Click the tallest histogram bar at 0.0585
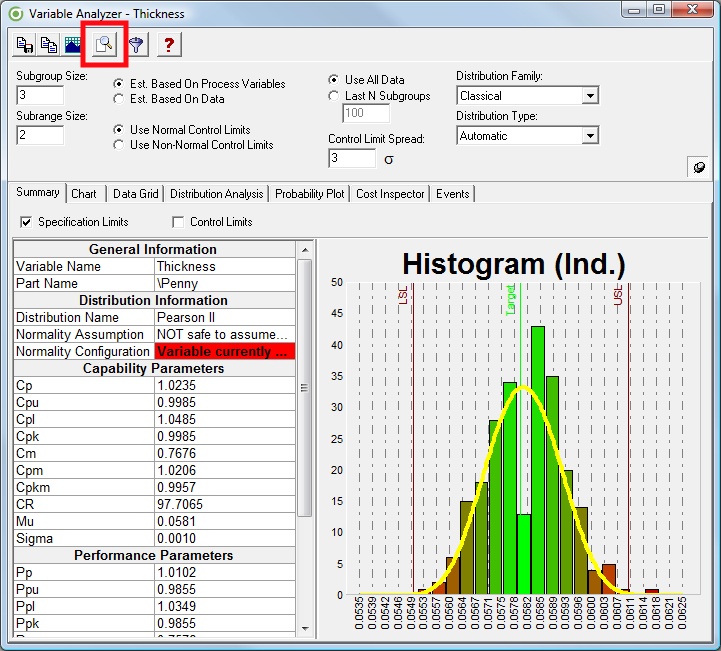This screenshot has width=721, height=651. pos(538,460)
